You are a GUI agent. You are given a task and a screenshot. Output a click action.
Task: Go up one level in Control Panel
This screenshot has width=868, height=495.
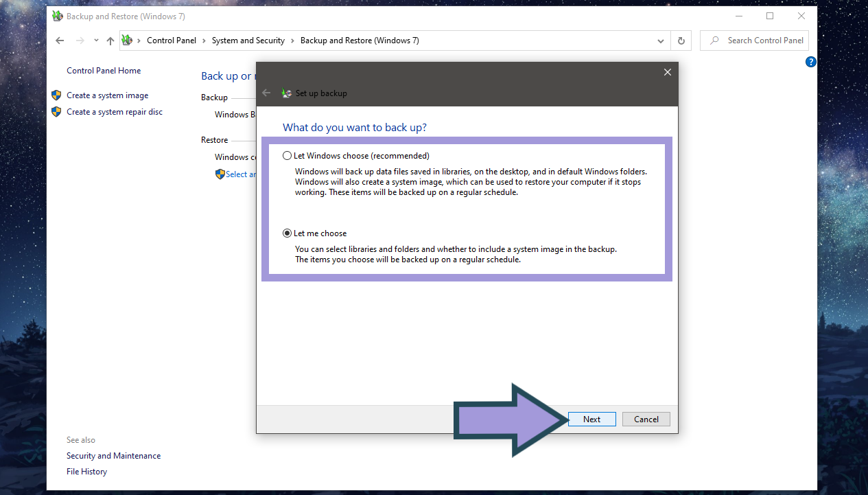click(x=110, y=41)
